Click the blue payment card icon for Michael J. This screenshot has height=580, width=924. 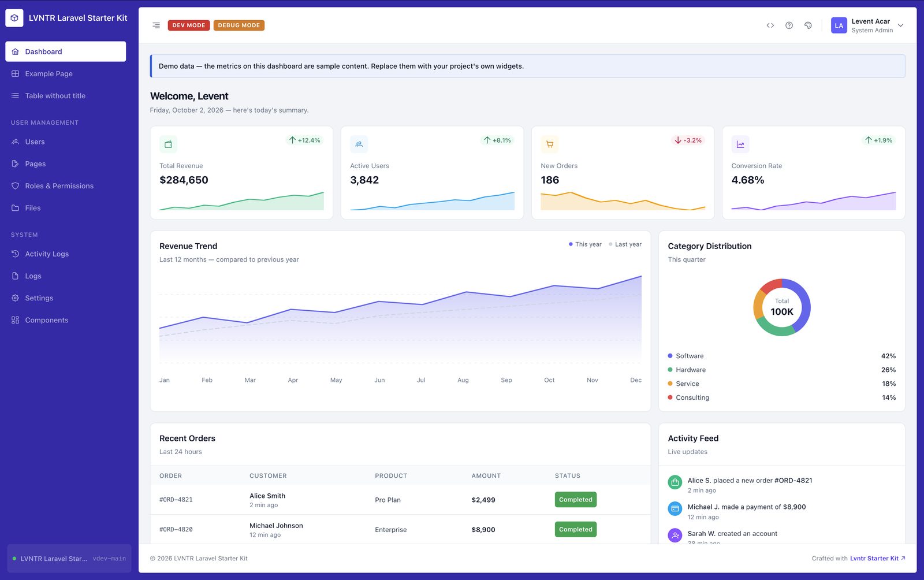click(x=675, y=508)
